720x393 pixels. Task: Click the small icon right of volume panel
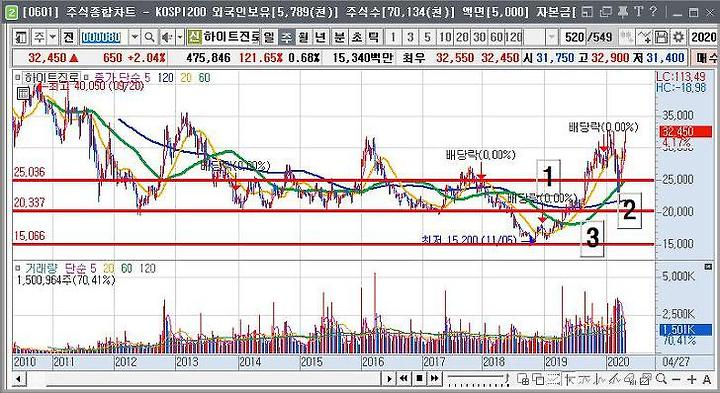tap(708, 267)
